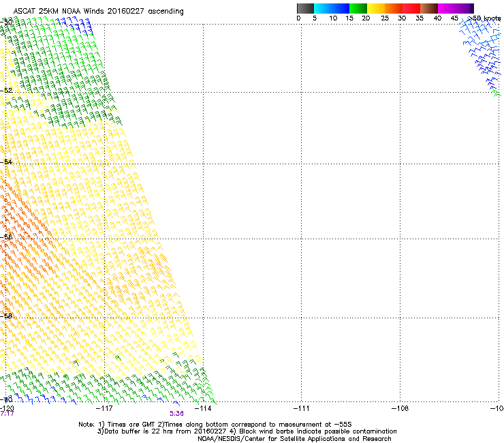The height and width of the screenshot is (443, 504).
Task: Pick the cyan-blue 5–15 knots legend segment
Action: (332, 8)
